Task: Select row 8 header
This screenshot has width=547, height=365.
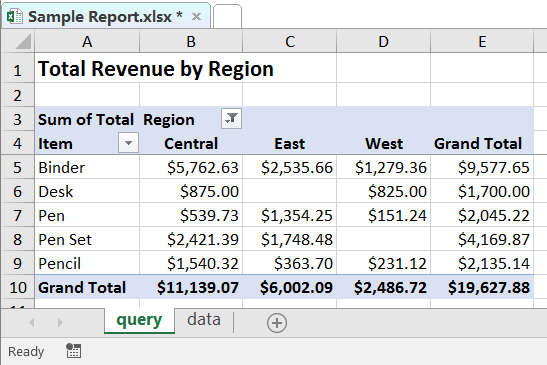Action: pos(18,239)
